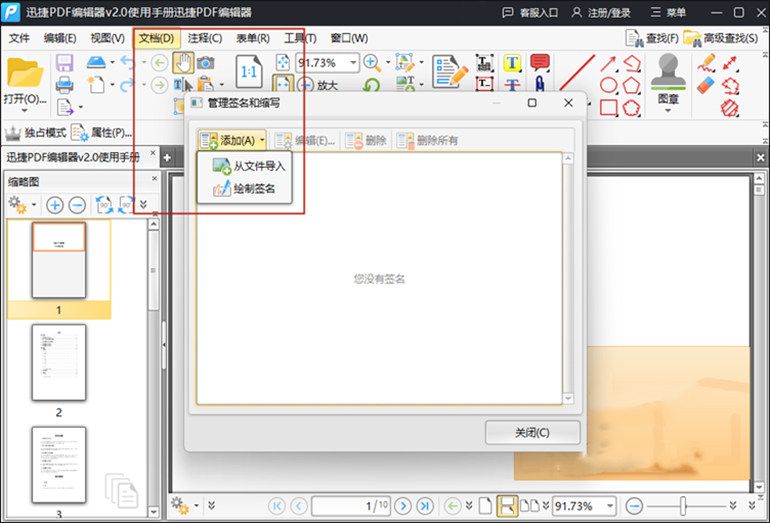Select the pencil drawing tool
This screenshot has width=770, height=523.
click(x=706, y=63)
